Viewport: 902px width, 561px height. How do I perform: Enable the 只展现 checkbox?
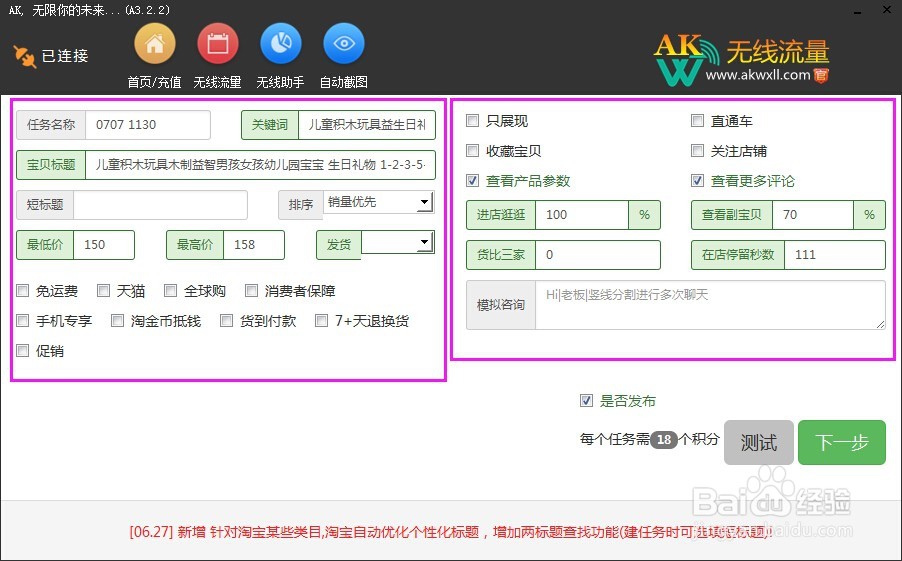(472, 121)
